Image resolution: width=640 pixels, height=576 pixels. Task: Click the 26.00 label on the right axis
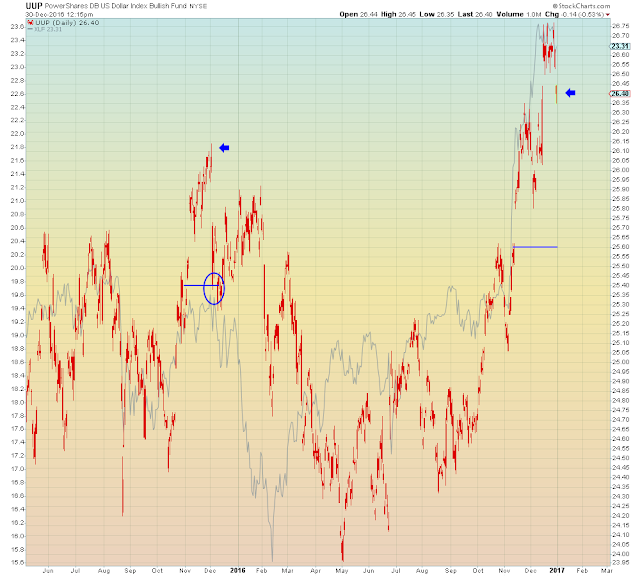[620, 170]
